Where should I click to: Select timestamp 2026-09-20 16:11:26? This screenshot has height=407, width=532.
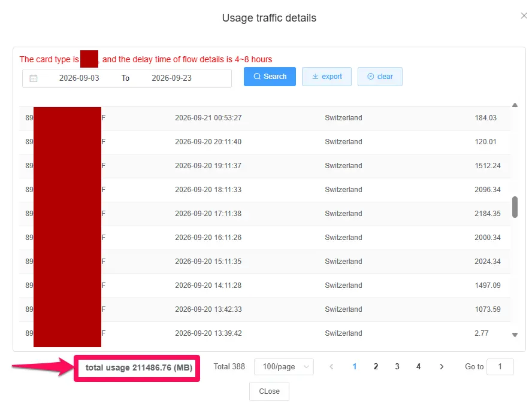point(208,238)
